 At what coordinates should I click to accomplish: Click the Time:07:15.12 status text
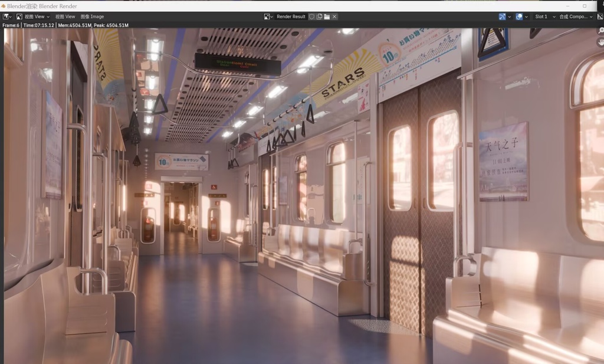tap(38, 25)
